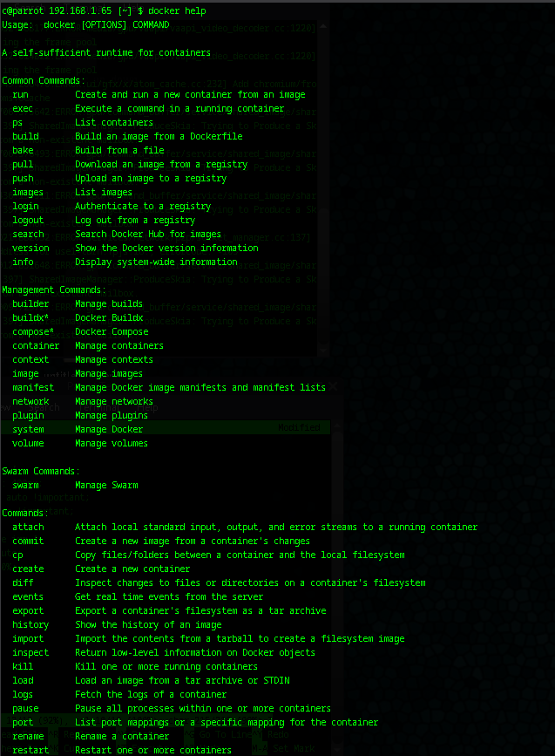This screenshot has height=756, width=555.
Task: Click the 'images' command in the list
Action: point(28,192)
